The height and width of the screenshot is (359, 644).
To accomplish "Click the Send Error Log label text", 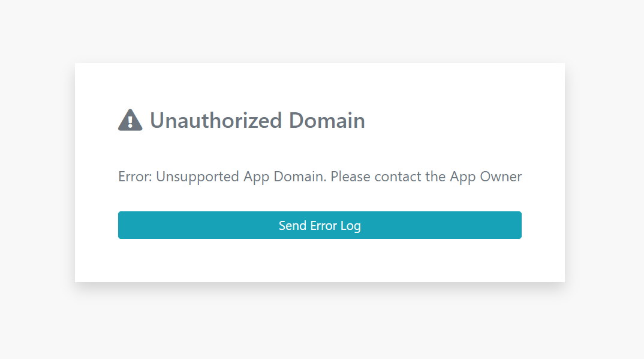I will (320, 225).
